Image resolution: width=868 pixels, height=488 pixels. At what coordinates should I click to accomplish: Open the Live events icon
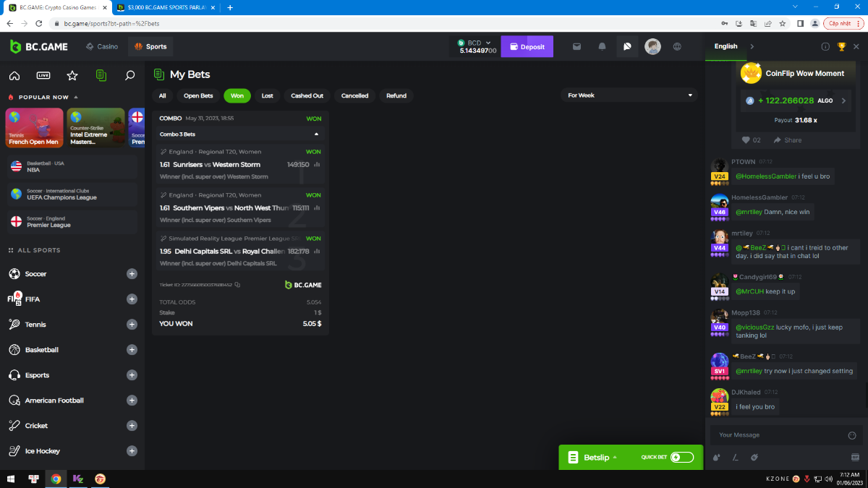43,75
